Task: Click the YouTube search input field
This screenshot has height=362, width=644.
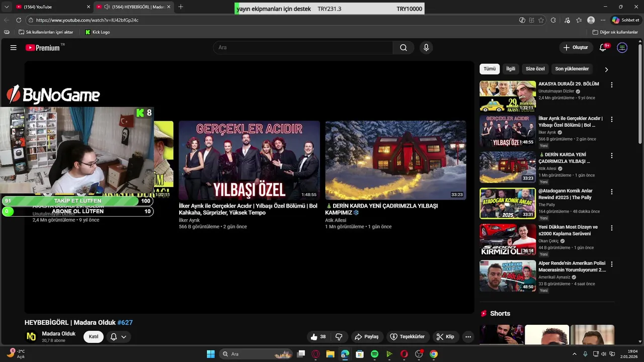Action: pos(303,48)
